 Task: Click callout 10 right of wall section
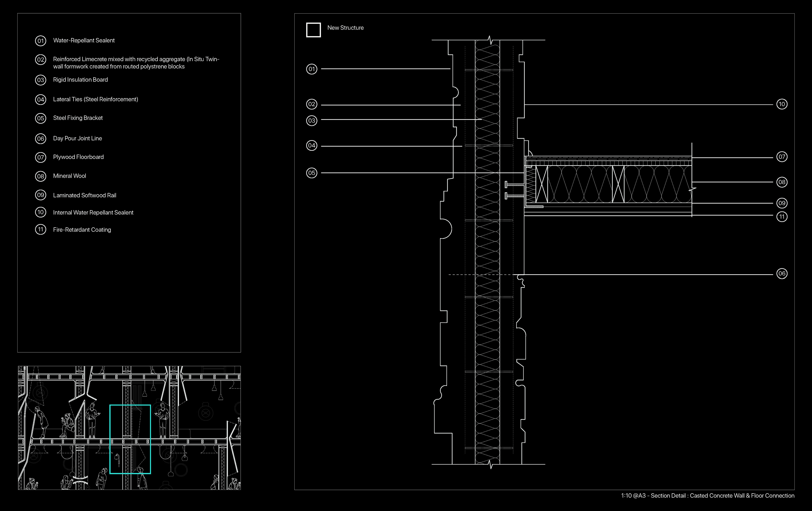click(x=782, y=104)
